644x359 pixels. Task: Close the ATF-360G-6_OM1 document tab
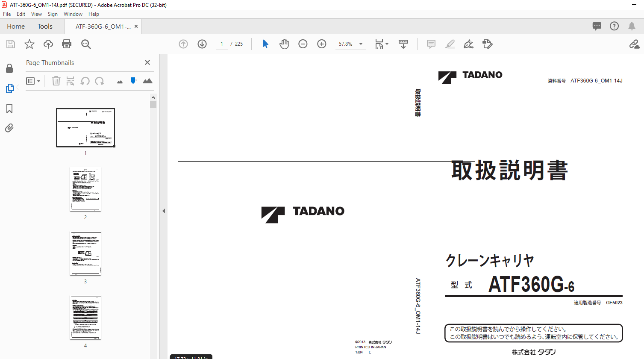point(136,26)
